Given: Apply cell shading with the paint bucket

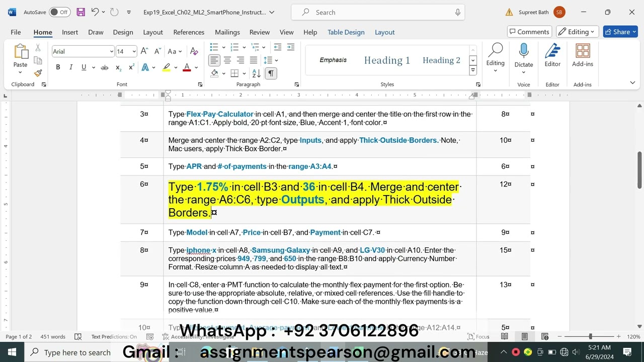Looking at the screenshot, I should click(215, 73).
